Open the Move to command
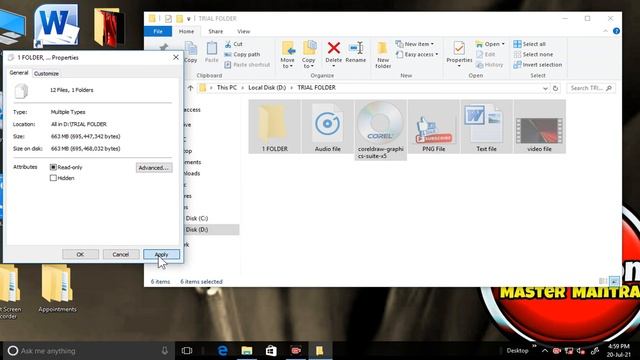This screenshot has height=360, width=640. [288, 54]
